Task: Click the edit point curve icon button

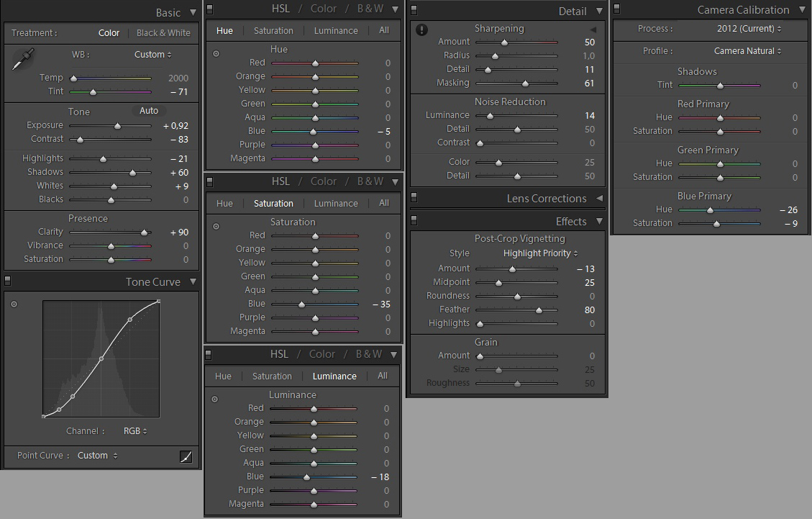Action: pyautogui.click(x=186, y=456)
